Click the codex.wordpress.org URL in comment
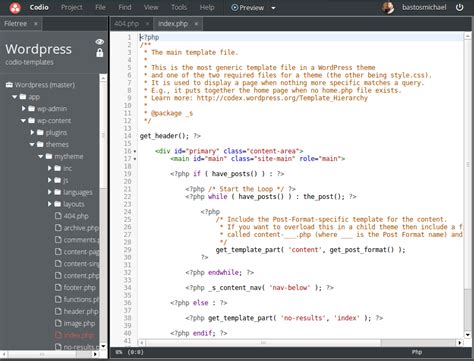 282,98
